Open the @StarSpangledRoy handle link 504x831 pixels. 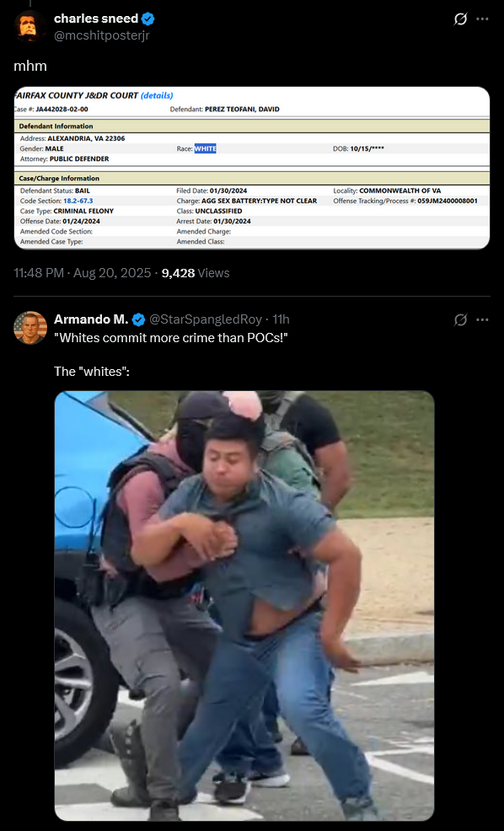(206, 319)
